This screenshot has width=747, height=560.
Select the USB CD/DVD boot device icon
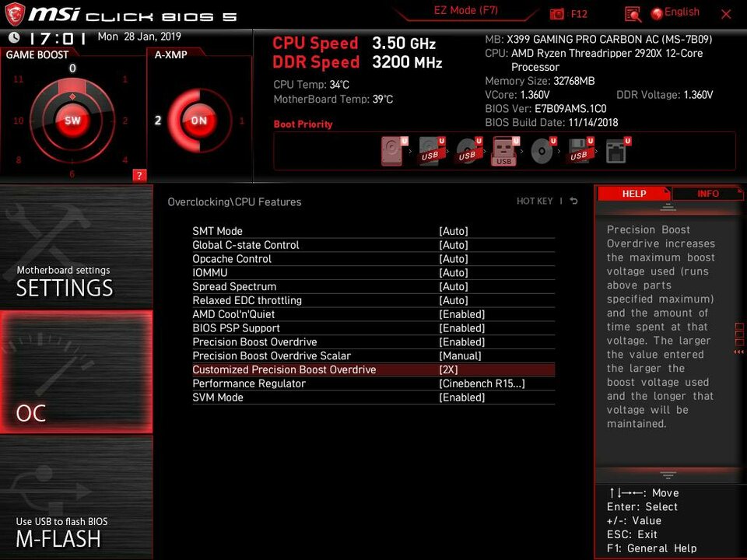point(468,151)
